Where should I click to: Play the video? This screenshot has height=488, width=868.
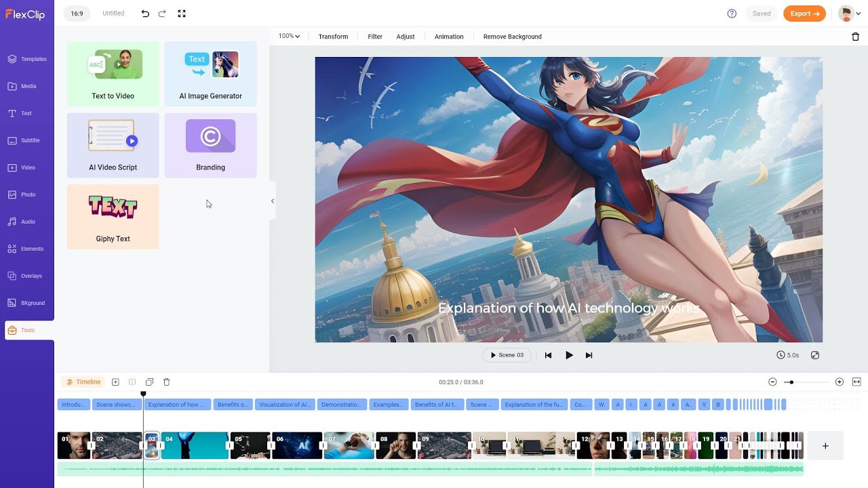point(569,355)
